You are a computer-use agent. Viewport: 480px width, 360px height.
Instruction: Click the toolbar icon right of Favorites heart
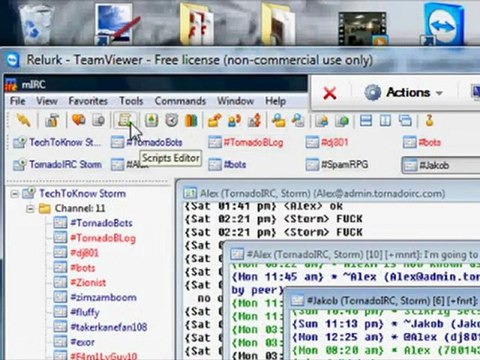[x=99, y=120]
